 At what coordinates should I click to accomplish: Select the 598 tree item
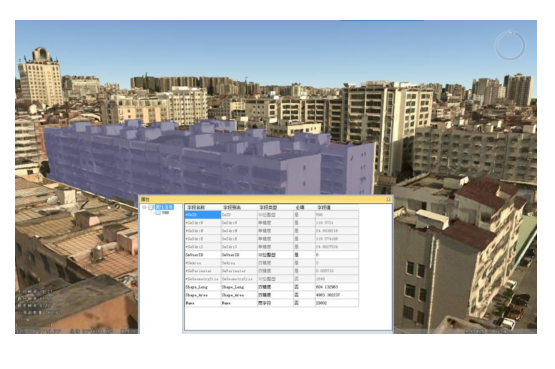[x=165, y=213]
